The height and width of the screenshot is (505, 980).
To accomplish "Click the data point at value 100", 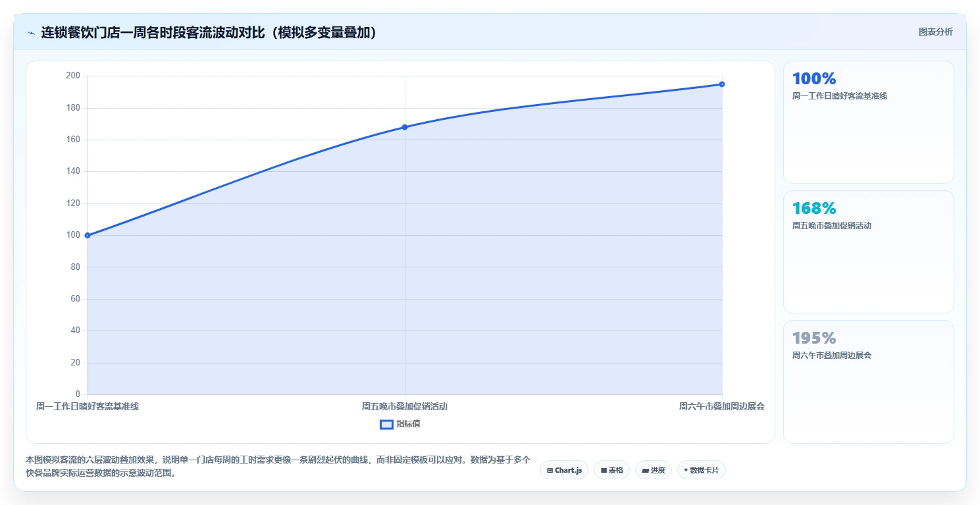I will tap(88, 235).
